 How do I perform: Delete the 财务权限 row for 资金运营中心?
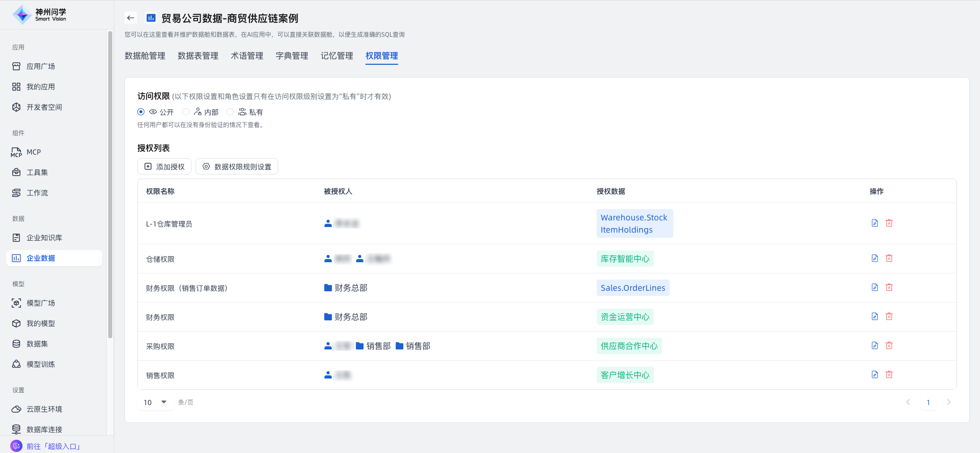[x=889, y=316]
